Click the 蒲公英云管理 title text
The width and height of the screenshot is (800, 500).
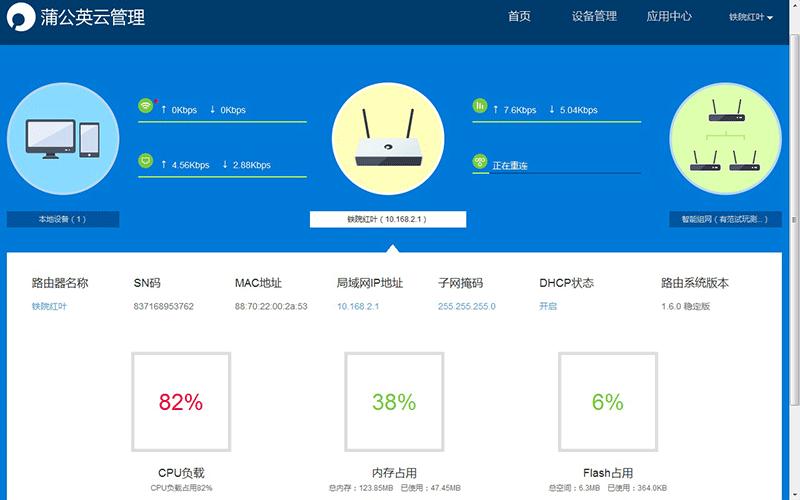point(93,17)
